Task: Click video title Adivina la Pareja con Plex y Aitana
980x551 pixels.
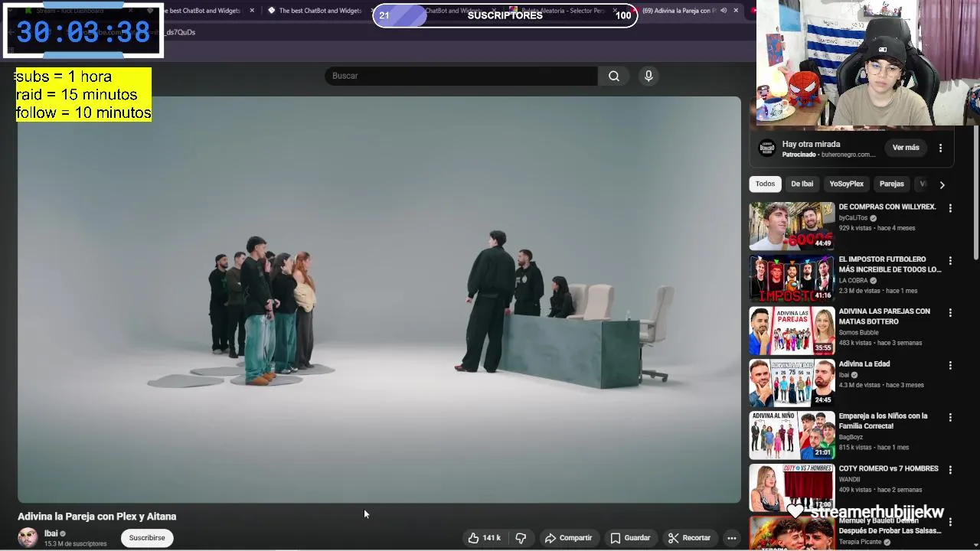Action: tap(97, 517)
